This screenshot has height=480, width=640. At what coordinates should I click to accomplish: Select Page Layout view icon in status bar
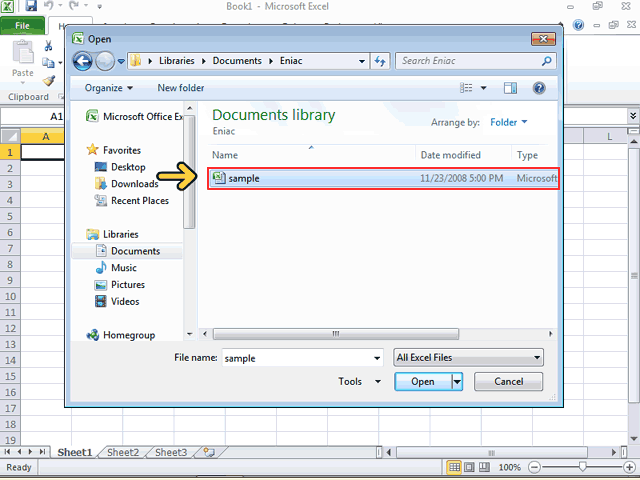(x=469, y=467)
